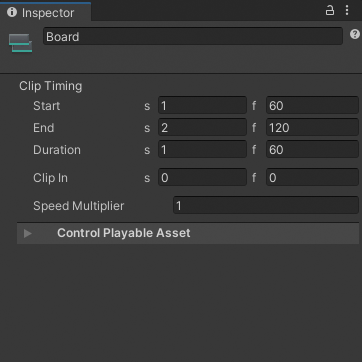Click the Duration frames field

point(312,150)
